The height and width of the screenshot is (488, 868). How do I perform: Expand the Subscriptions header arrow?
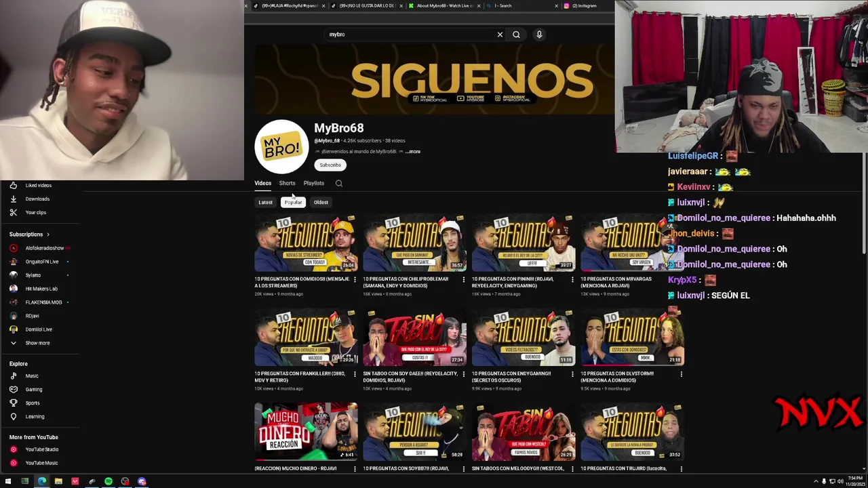pyautogui.click(x=48, y=235)
